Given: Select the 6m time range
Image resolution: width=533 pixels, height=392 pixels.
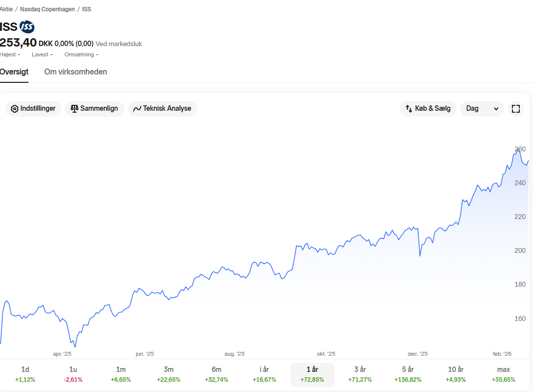Looking at the screenshot, I should pyautogui.click(x=217, y=374).
